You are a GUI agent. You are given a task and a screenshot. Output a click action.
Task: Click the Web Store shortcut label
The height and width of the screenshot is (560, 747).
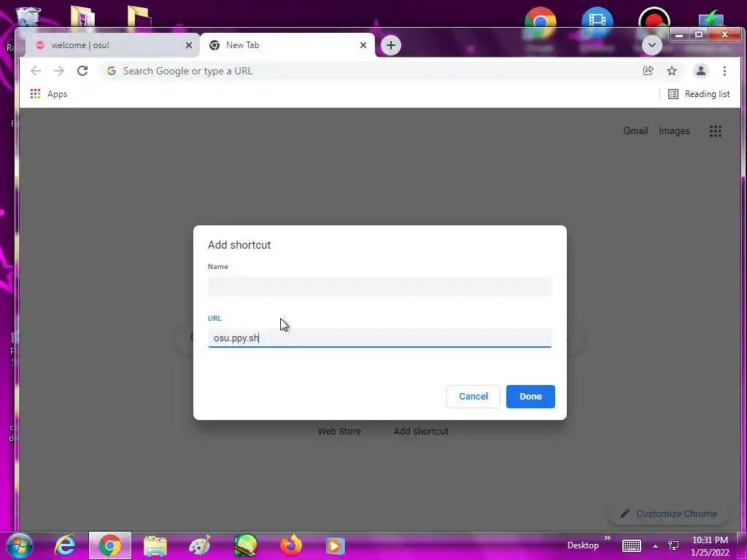[x=339, y=431]
